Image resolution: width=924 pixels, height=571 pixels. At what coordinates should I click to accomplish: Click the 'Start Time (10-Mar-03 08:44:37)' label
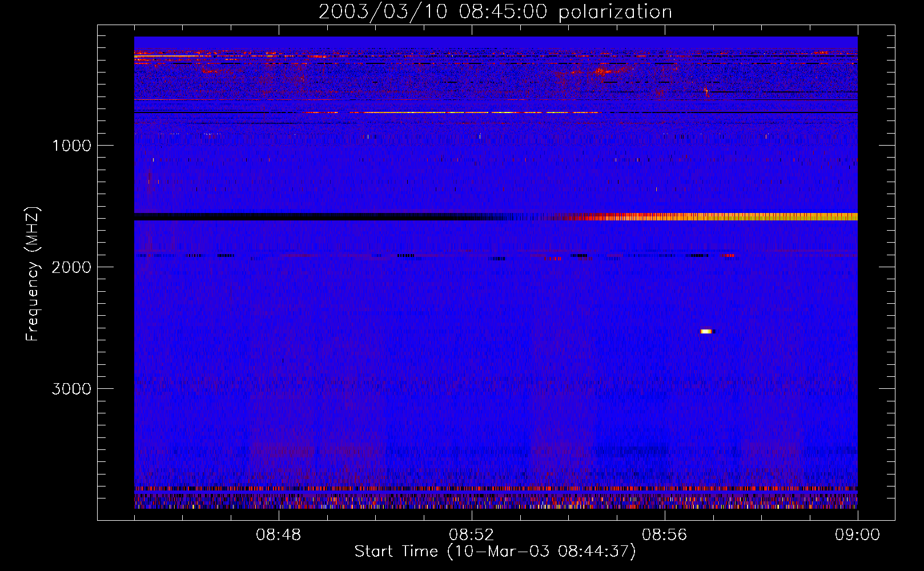coord(495,551)
